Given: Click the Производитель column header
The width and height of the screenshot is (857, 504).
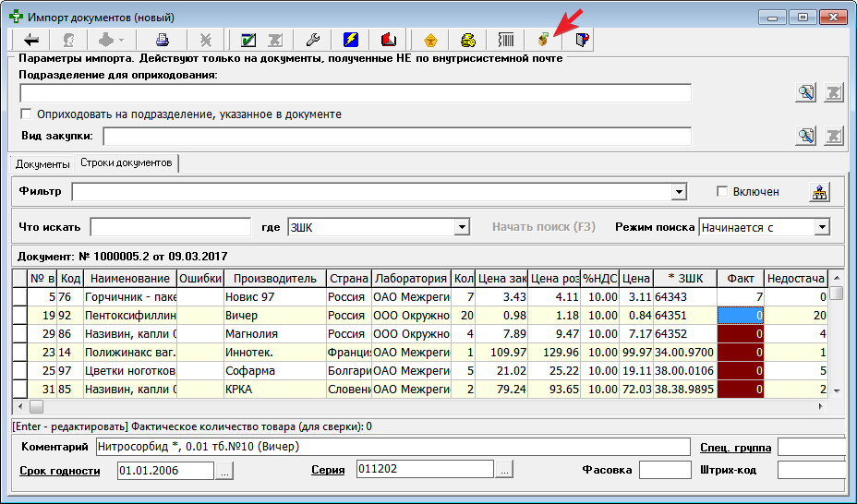Looking at the screenshot, I should click(x=274, y=278).
